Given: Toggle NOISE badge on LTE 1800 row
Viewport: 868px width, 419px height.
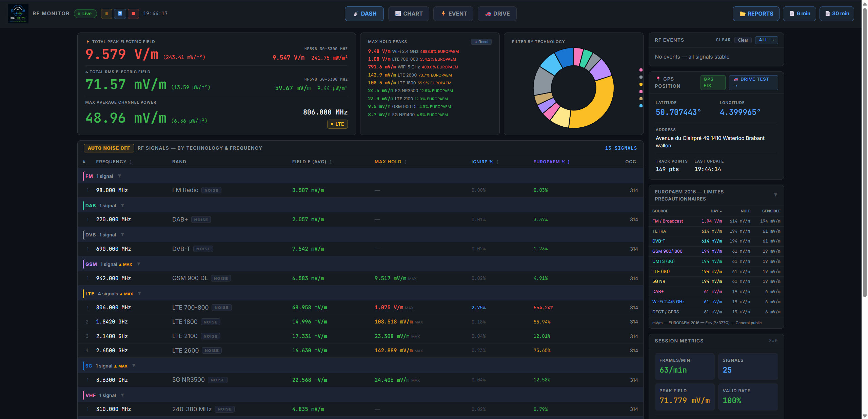Looking at the screenshot, I should click(x=211, y=322).
